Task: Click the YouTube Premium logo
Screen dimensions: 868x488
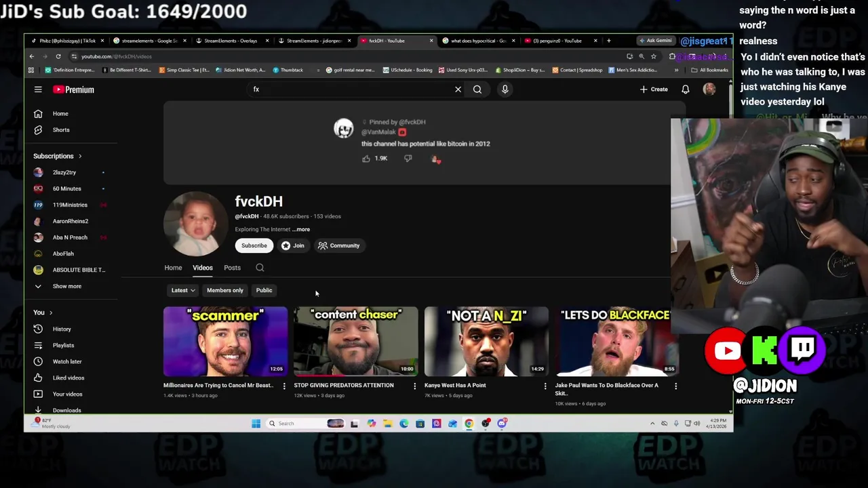Action: pyautogui.click(x=73, y=89)
